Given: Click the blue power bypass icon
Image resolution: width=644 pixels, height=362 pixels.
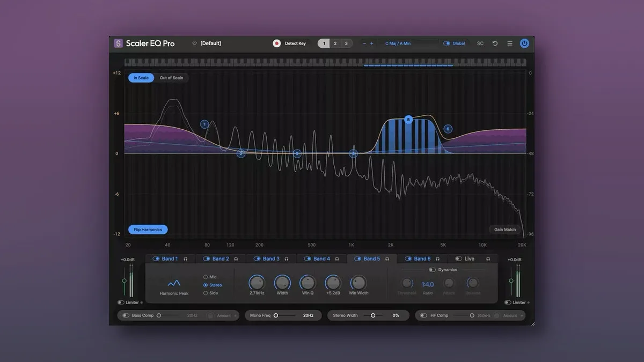Looking at the screenshot, I should pos(525,43).
